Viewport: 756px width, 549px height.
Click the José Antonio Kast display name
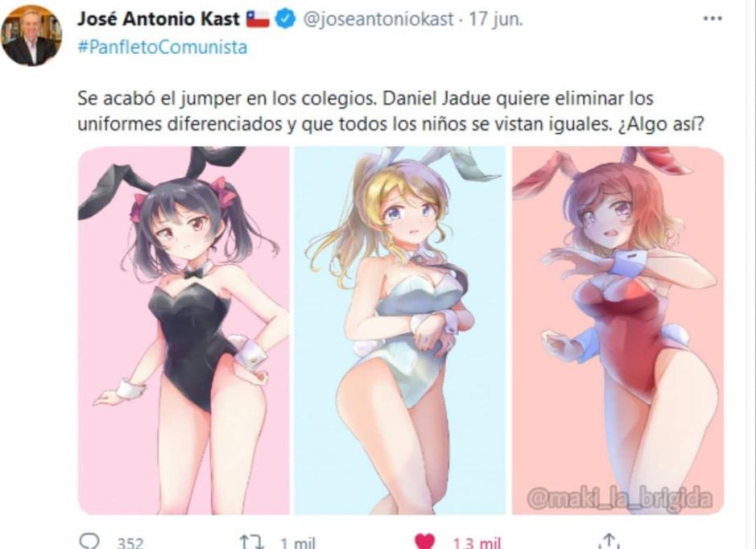point(159,19)
